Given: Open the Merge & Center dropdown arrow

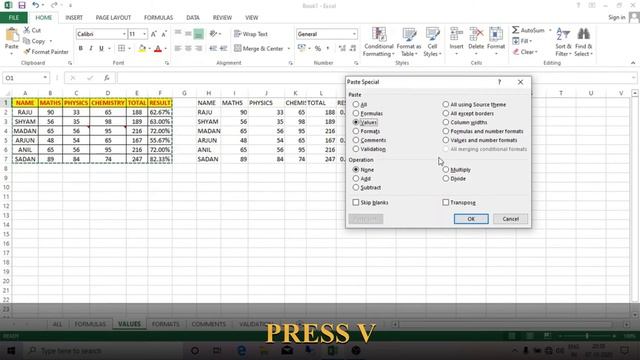Looking at the screenshot, I should 289,49.
